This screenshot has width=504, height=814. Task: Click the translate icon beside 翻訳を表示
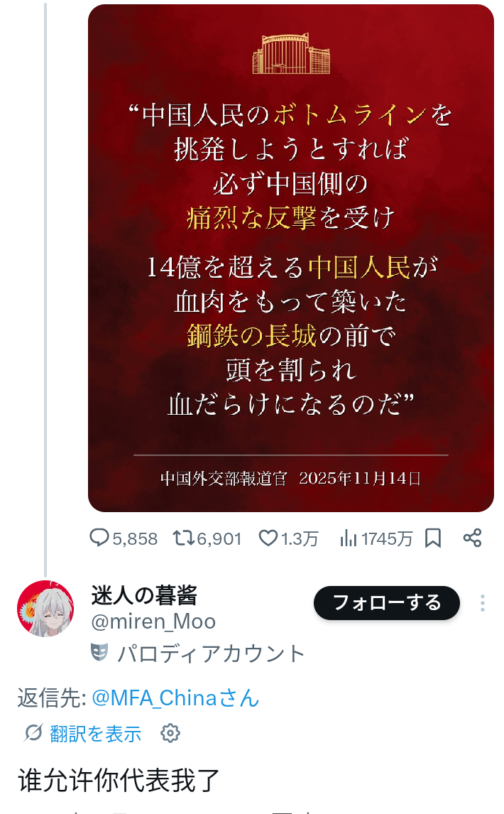point(34,733)
